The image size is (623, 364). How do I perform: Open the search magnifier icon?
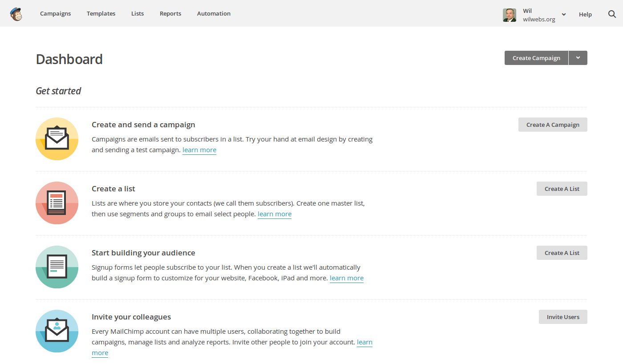(612, 14)
